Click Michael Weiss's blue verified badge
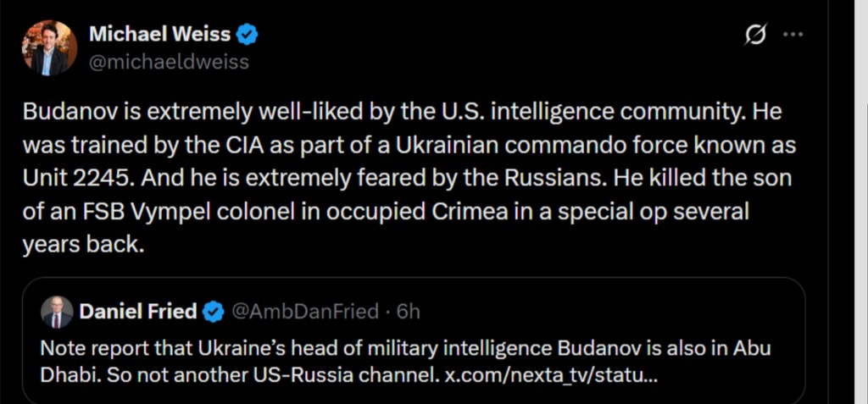This screenshot has height=404, width=868. click(x=247, y=35)
